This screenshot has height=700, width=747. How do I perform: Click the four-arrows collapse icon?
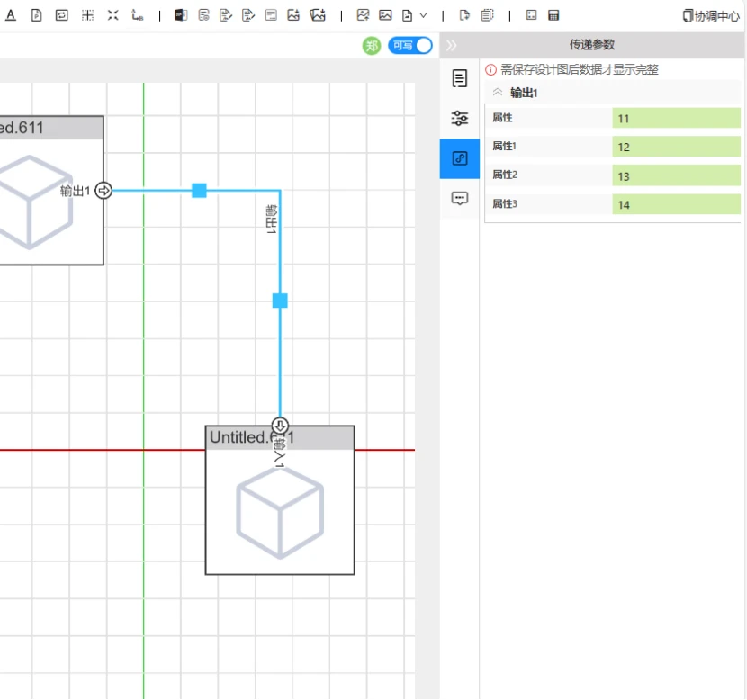coord(112,15)
